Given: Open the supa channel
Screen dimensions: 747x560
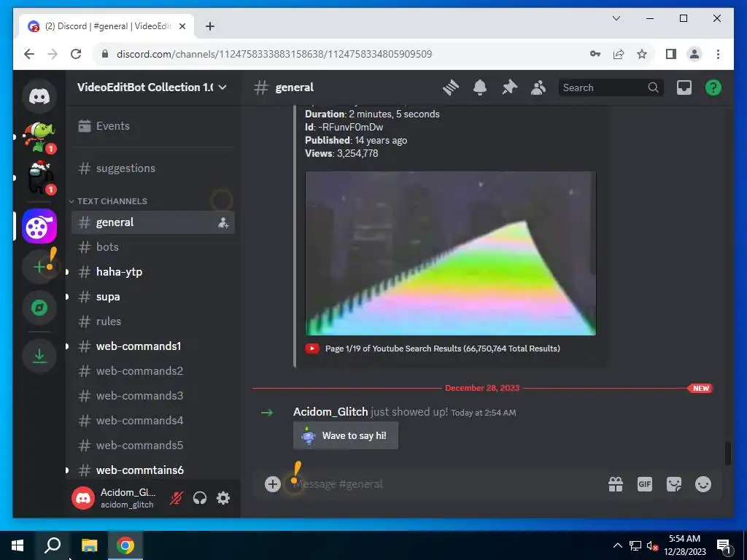Looking at the screenshot, I should click(152, 297).
